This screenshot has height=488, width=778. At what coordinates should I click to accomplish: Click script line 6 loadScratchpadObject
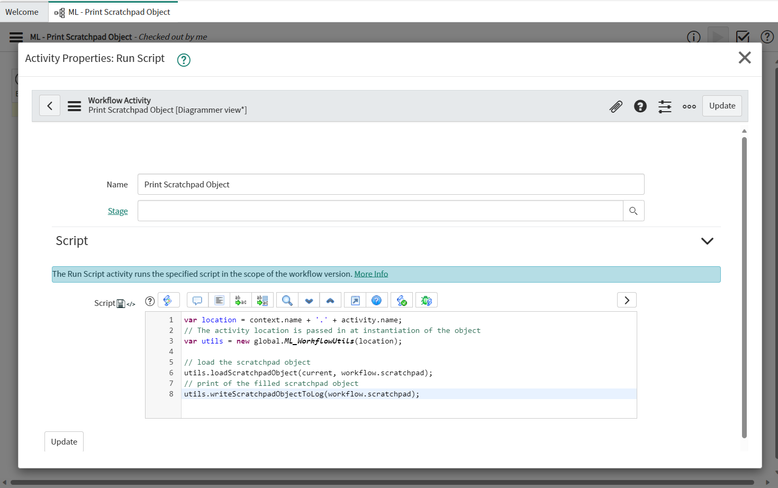pos(308,373)
